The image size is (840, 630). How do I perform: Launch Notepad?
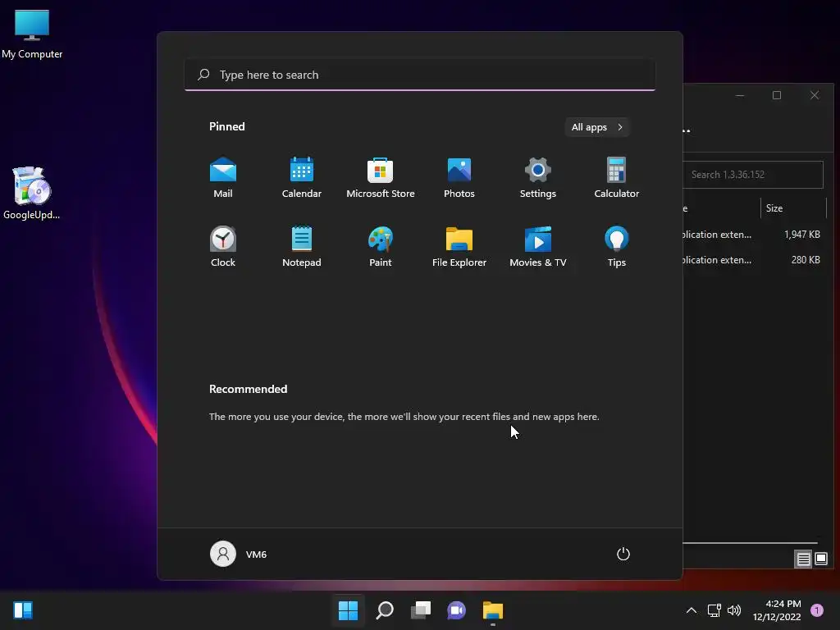coord(302,247)
